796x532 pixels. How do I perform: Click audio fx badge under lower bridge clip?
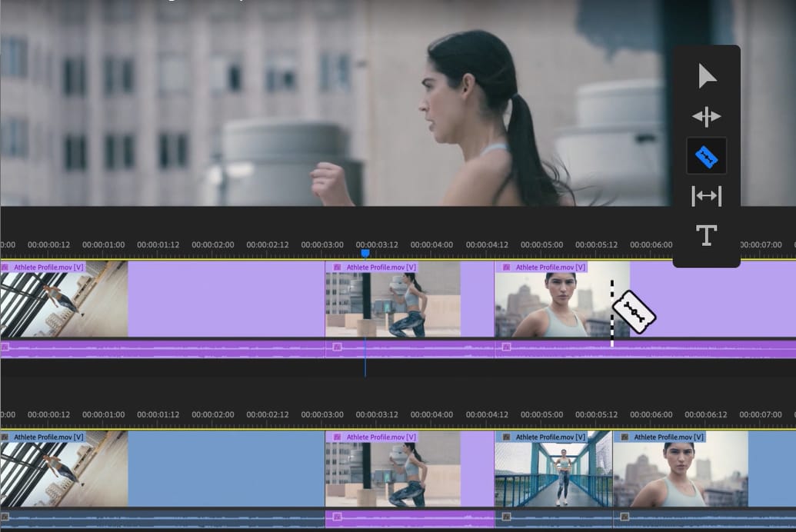(505, 517)
